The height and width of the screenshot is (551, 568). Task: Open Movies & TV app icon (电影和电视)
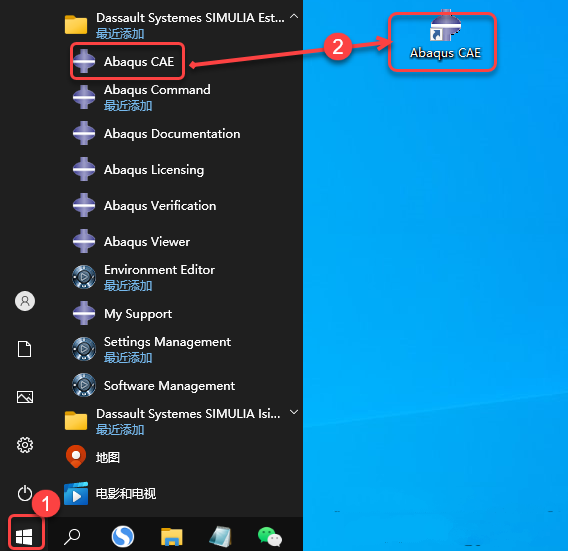76,493
